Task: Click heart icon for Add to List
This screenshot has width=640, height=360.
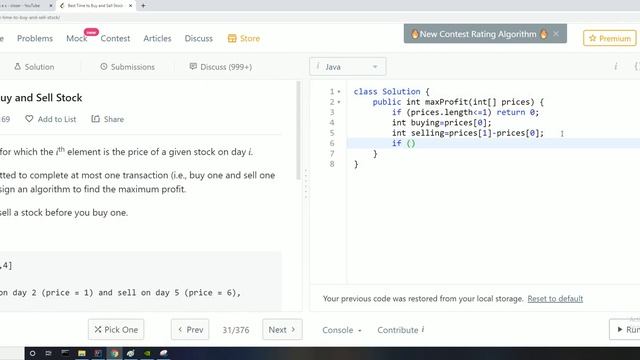Action: point(29,119)
